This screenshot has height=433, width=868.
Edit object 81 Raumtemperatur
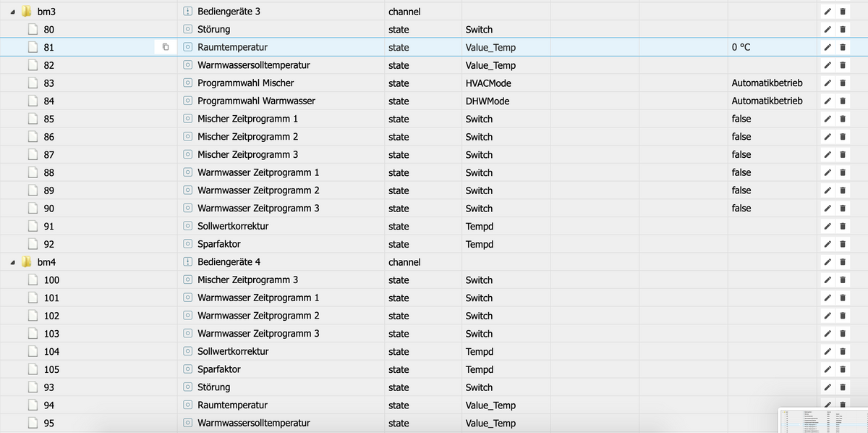point(828,48)
